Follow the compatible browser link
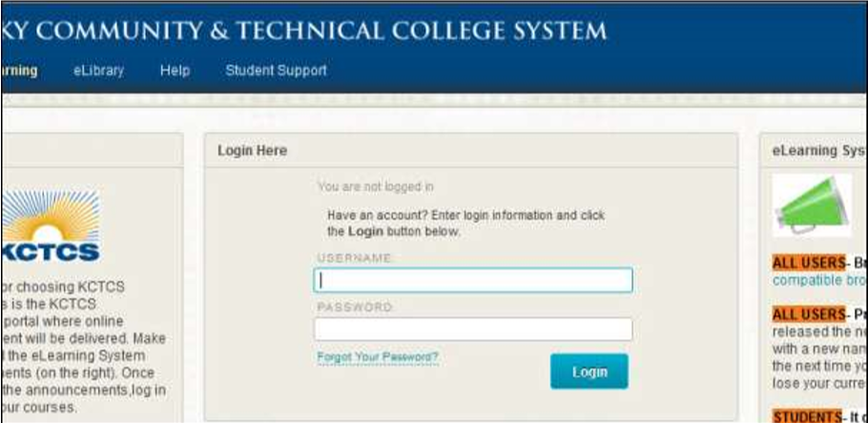The image size is (868, 423). 820,281
